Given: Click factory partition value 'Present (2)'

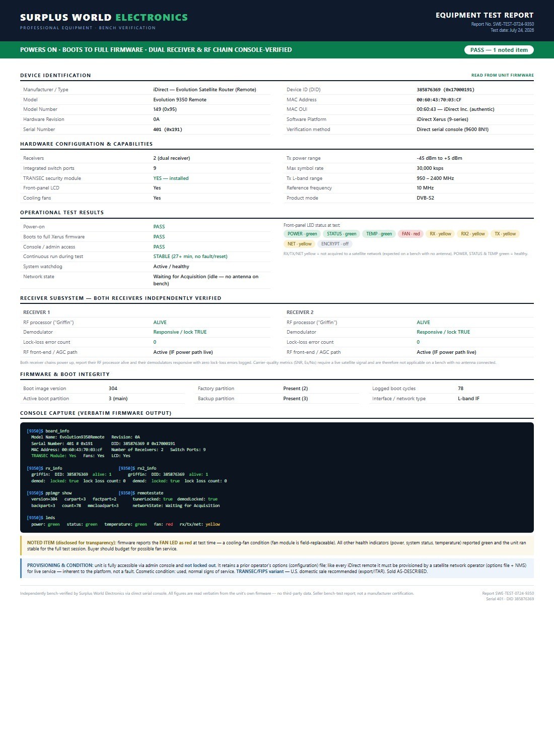Looking at the screenshot, I should 296,389.
